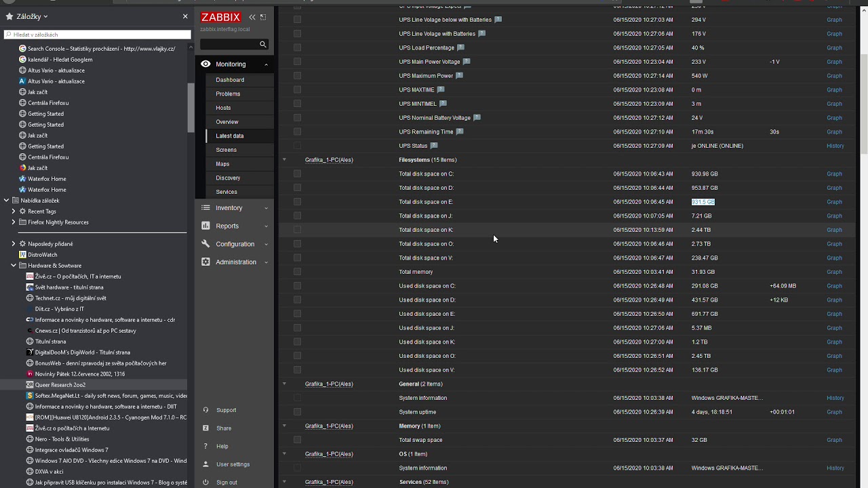The height and width of the screenshot is (488, 868).
Task: Collapse the Zabbix sidebar with double-chevron icon
Action: pos(252,17)
